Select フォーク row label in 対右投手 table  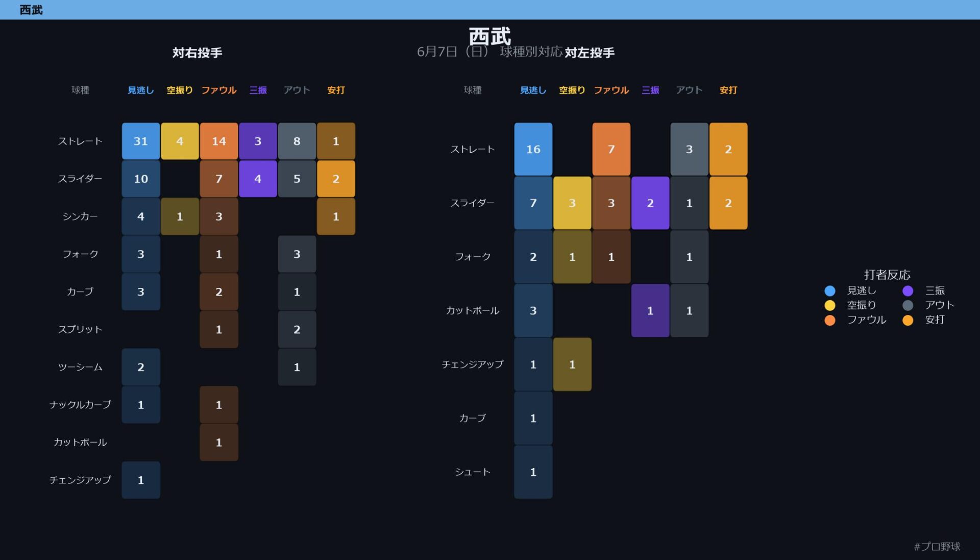[x=80, y=254]
